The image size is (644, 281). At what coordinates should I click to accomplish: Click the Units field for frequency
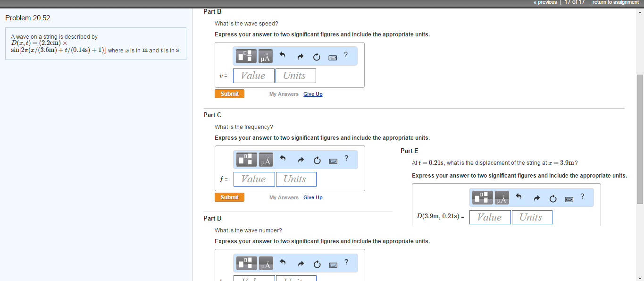click(x=296, y=179)
